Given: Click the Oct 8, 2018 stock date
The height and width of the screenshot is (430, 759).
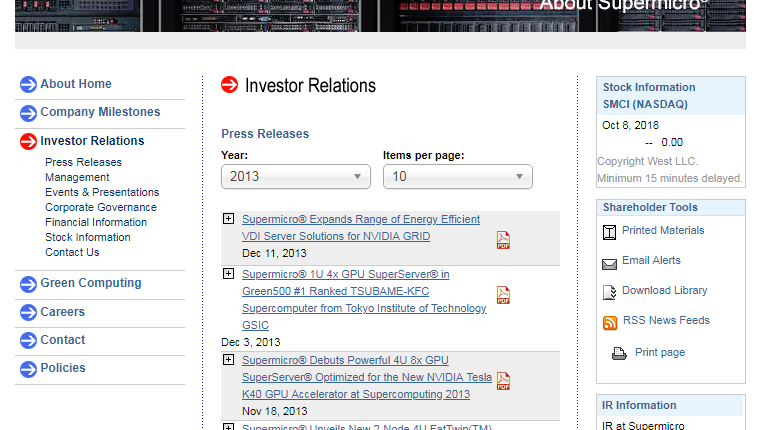Looking at the screenshot, I should click(630, 125).
